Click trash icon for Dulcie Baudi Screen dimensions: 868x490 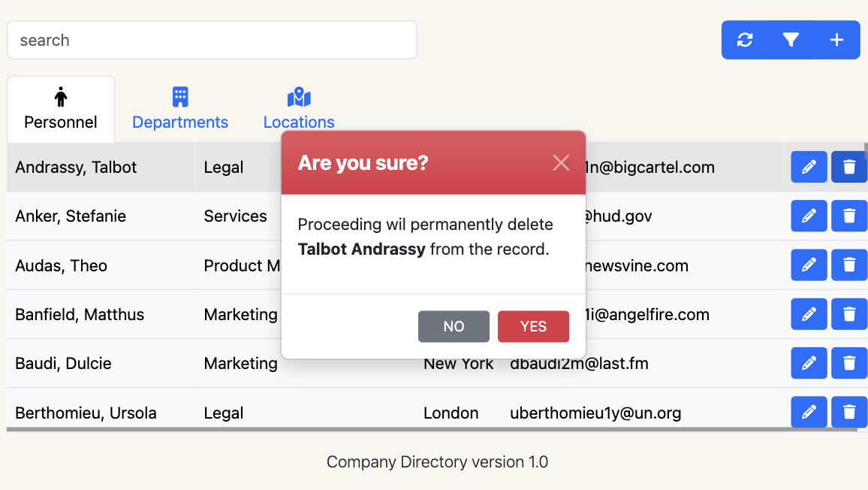849,363
